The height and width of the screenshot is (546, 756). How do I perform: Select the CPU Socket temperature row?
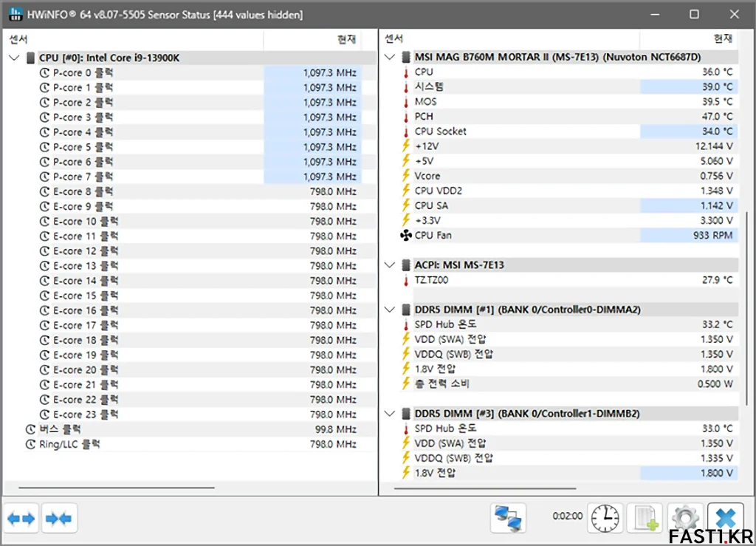[568, 132]
